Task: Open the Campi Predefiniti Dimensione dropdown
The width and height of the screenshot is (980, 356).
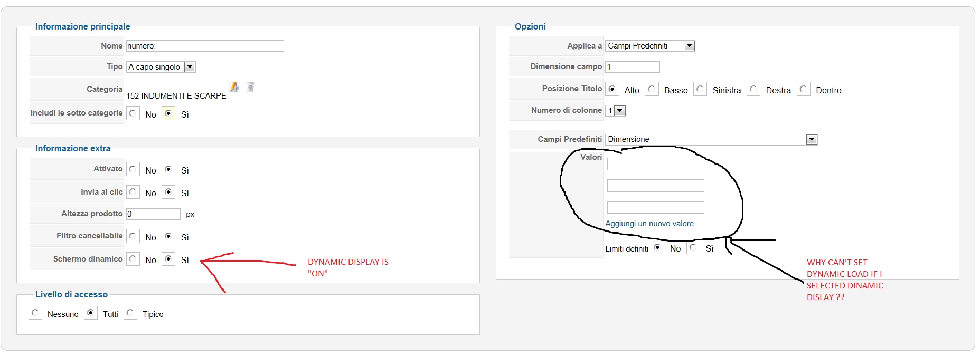Action: [711, 139]
